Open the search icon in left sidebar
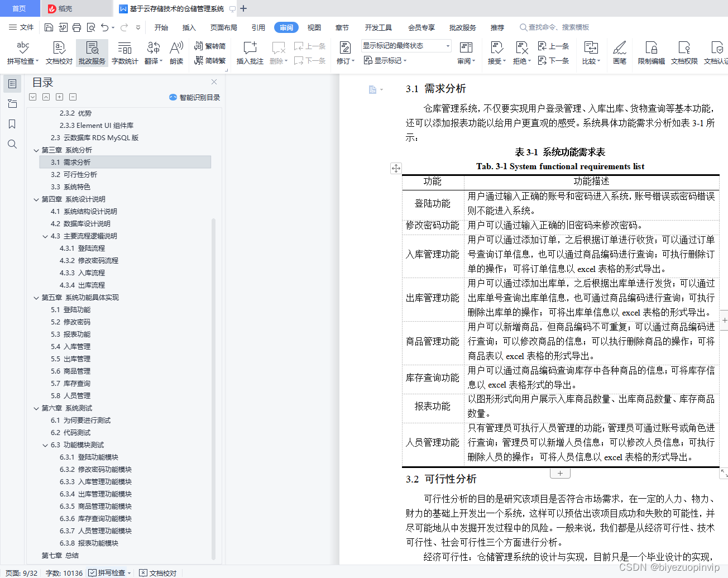This screenshot has height=578, width=728. tap(12, 144)
